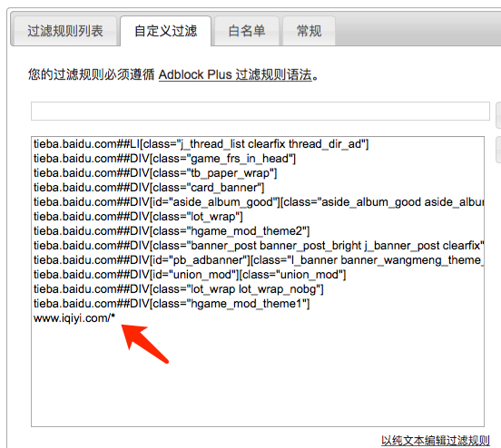
Task: Select the www.iqiyi.com/* filter rule
Action: click(x=74, y=318)
